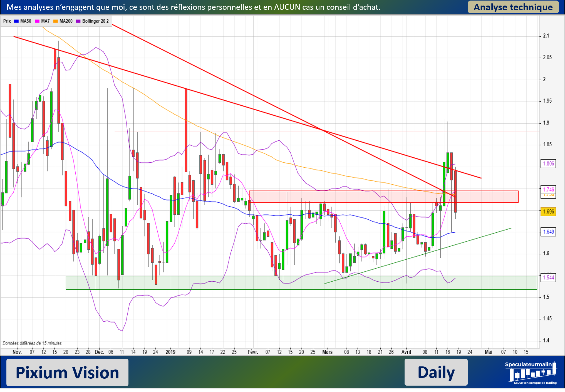
Task: Click the Déc. date axis label
Action: click(99, 352)
